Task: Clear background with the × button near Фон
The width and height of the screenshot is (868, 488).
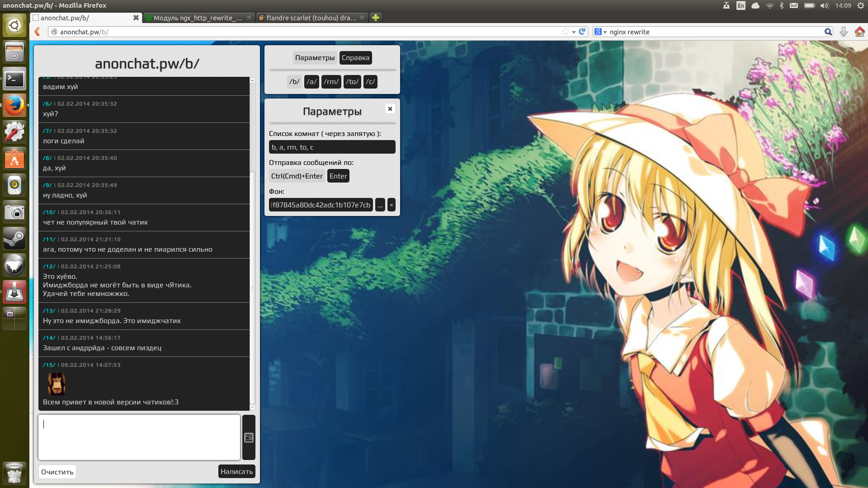Action: (392, 205)
